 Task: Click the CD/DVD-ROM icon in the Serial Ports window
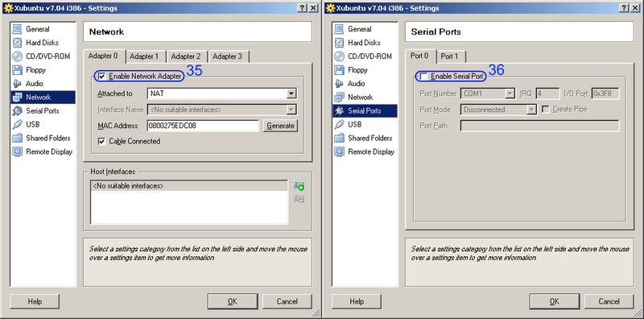point(339,56)
